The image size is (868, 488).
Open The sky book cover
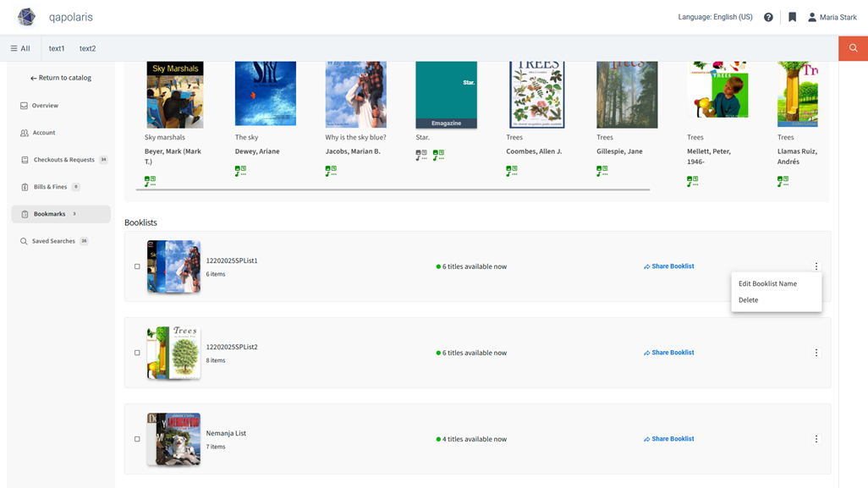pos(265,94)
